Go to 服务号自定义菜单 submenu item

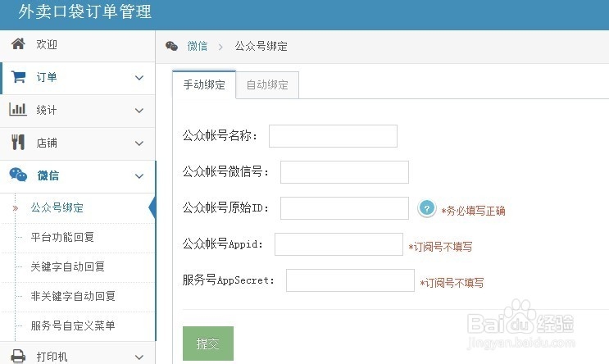click(x=72, y=325)
